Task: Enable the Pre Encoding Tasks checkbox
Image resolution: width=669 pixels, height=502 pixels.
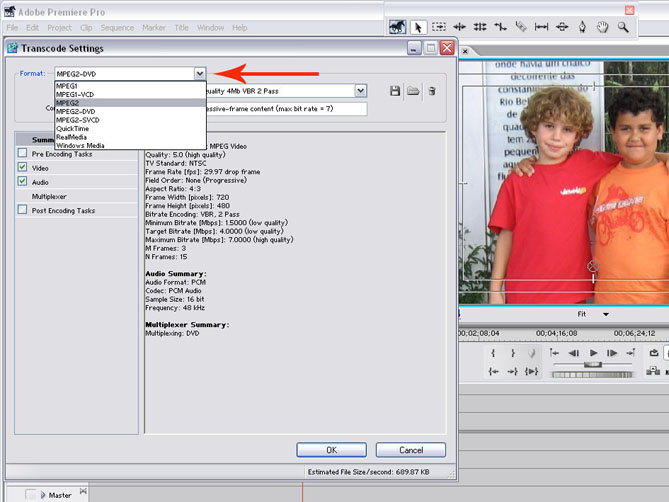Action: pos(23,153)
